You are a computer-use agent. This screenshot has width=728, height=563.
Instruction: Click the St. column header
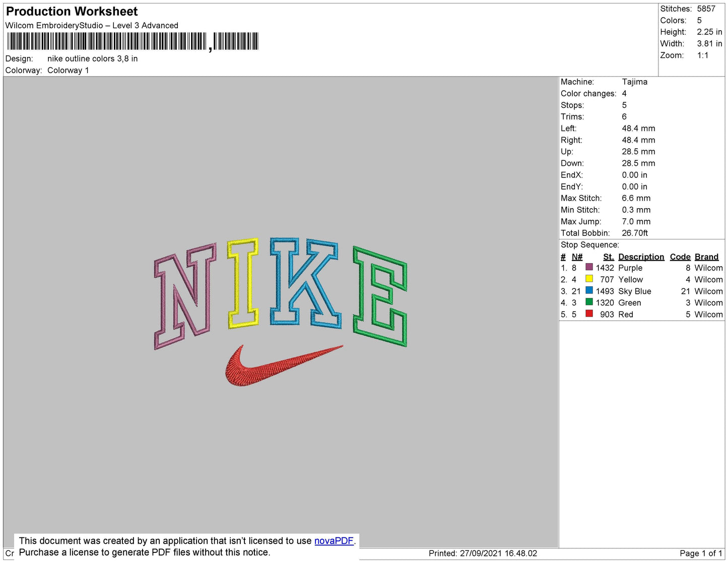[x=608, y=257]
